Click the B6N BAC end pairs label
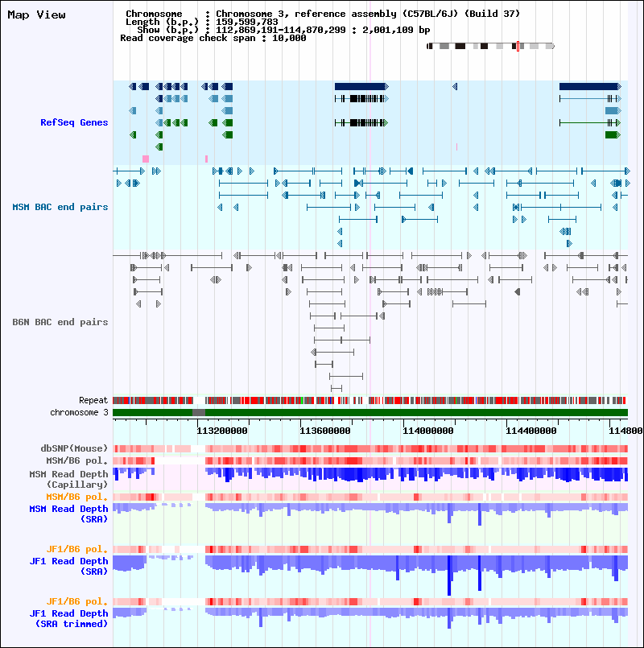This screenshot has height=648, width=644. (x=60, y=322)
